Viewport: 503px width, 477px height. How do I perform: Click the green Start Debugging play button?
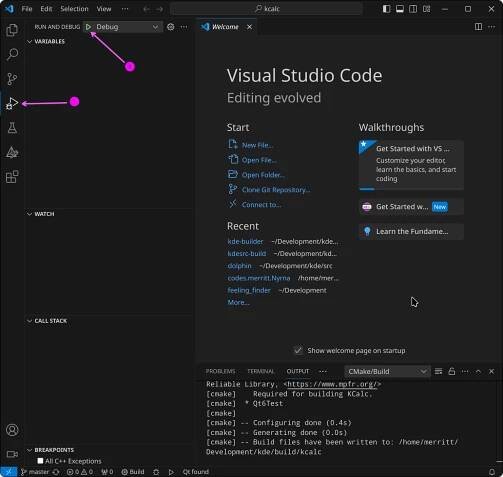88,27
